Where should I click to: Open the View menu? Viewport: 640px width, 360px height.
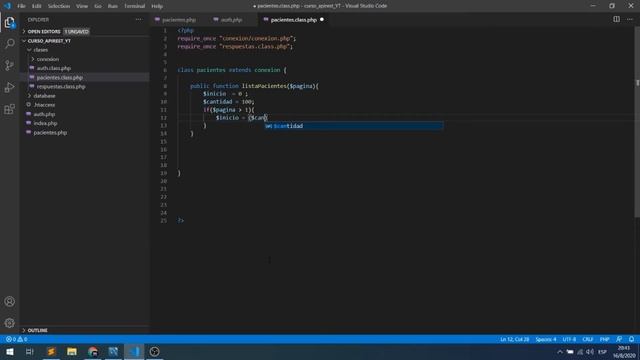[82, 6]
